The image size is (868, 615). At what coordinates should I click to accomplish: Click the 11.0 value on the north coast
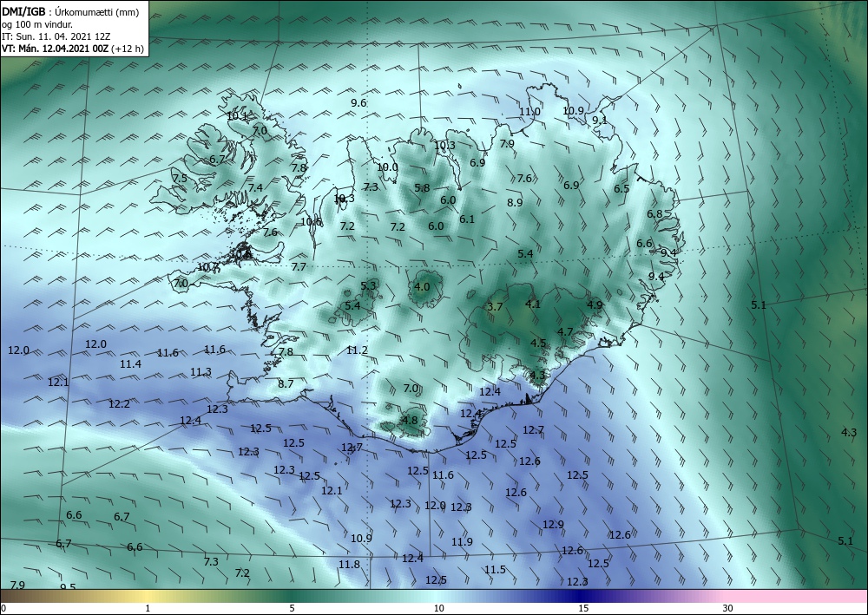pyautogui.click(x=529, y=112)
